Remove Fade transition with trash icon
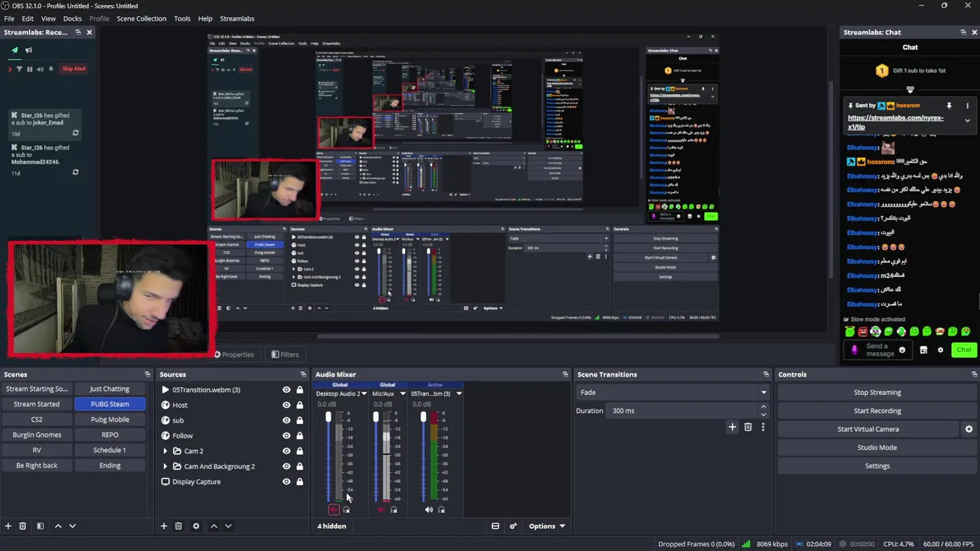Screen dimensions: 980x551 748,427
